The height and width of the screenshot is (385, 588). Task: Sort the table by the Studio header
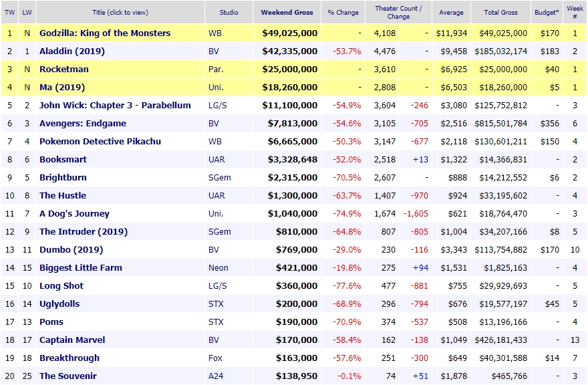click(x=229, y=13)
